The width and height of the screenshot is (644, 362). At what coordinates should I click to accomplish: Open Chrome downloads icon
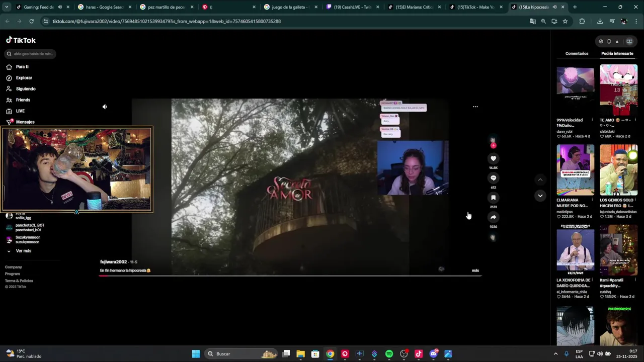click(x=600, y=21)
